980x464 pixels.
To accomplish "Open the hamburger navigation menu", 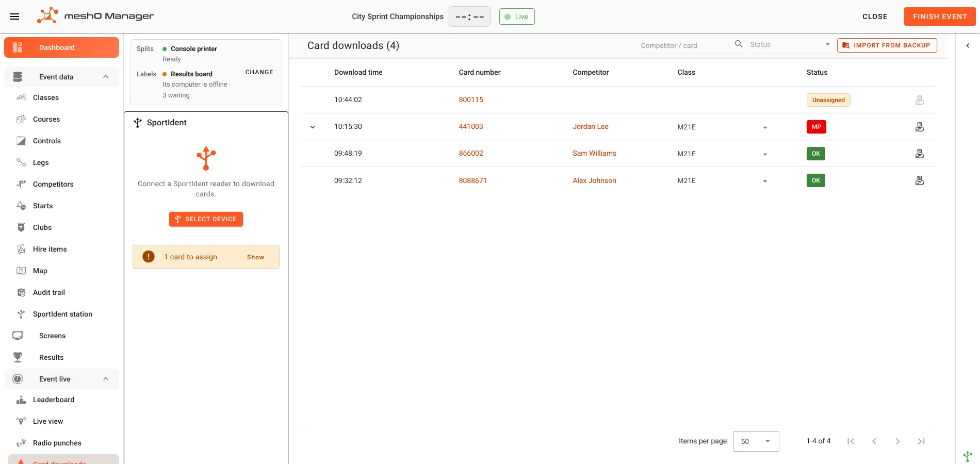I will (14, 16).
